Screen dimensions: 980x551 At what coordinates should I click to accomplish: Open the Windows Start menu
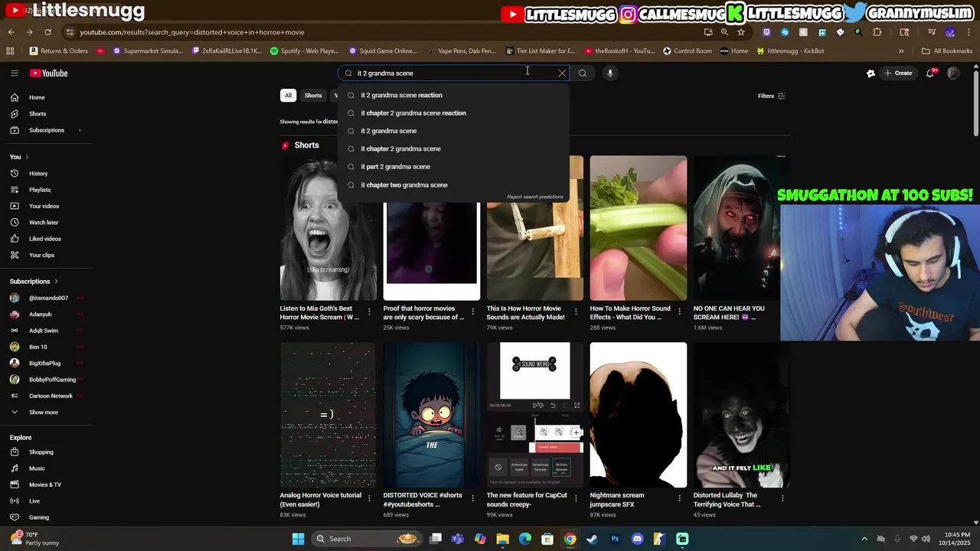click(x=298, y=539)
